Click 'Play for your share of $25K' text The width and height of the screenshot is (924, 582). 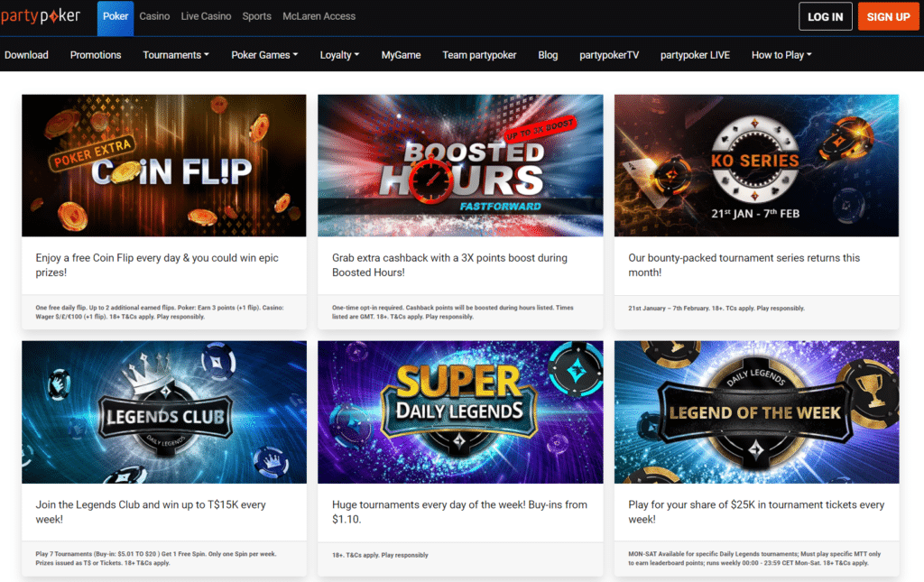[x=756, y=512]
